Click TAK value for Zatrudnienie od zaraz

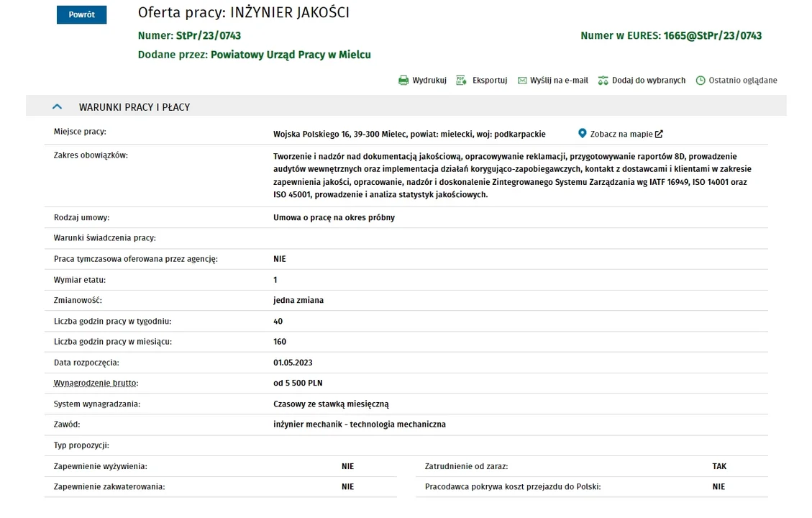tap(719, 466)
